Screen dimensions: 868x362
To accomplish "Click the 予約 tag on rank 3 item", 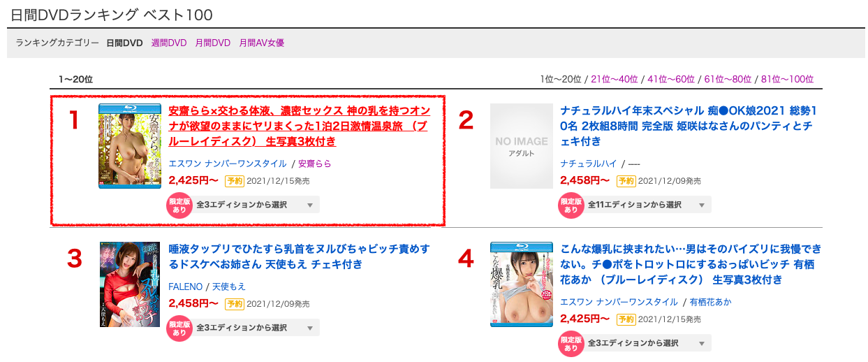I will [234, 304].
